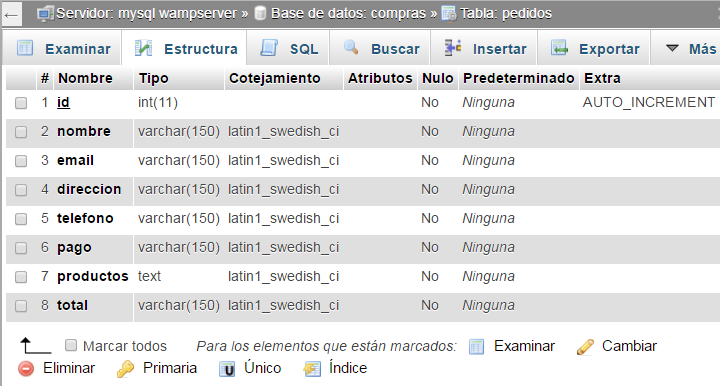Click the Único icon with letter U
Image resolution: width=720 pixels, height=386 pixels.
[x=227, y=369]
